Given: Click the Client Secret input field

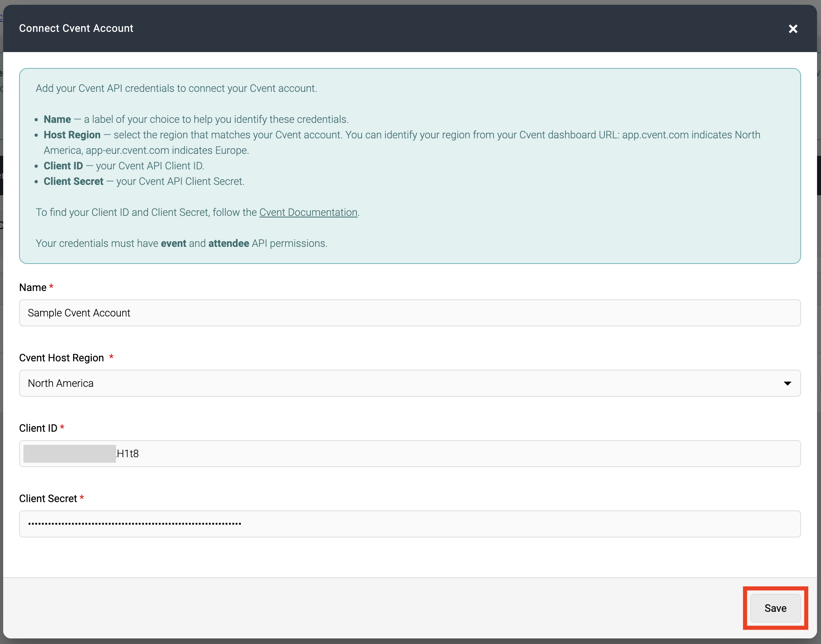Looking at the screenshot, I should pyautogui.click(x=410, y=524).
